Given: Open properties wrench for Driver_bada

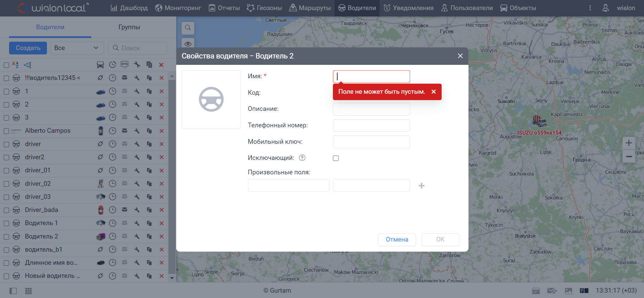Looking at the screenshot, I should click(x=137, y=210).
